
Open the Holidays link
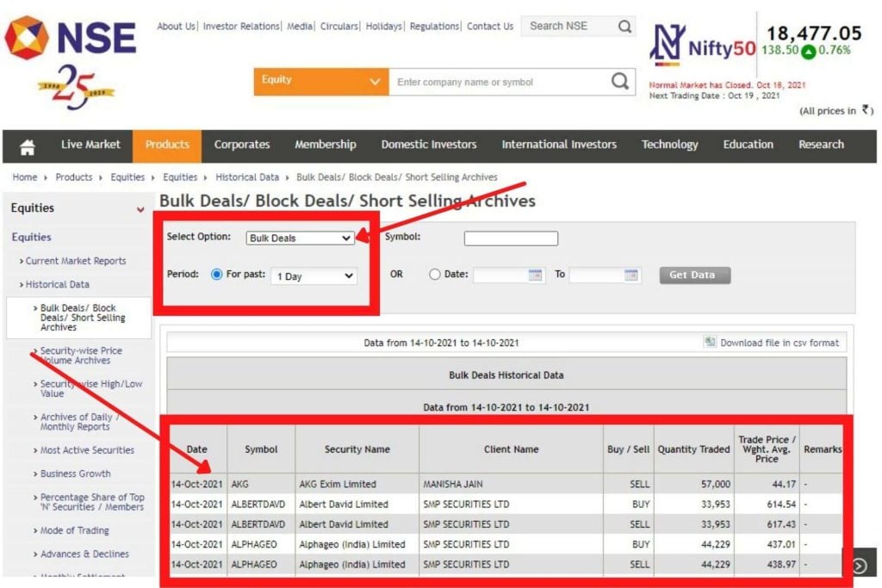[383, 27]
